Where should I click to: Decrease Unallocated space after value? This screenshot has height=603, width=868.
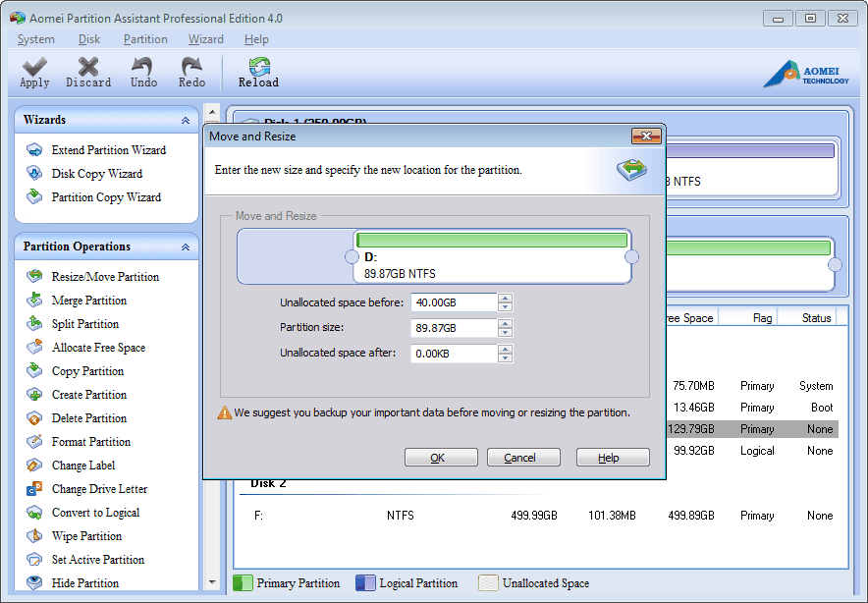click(x=505, y=357)
